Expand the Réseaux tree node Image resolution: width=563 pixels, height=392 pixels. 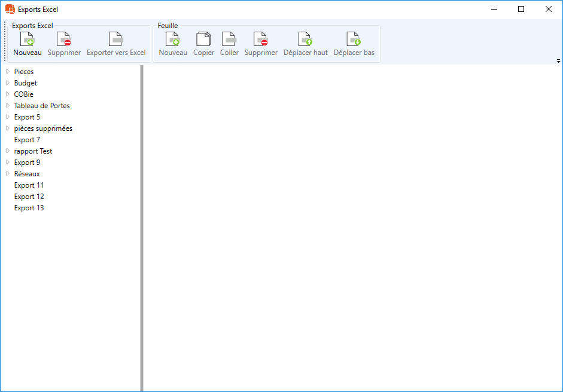click(x=8, y=174)
